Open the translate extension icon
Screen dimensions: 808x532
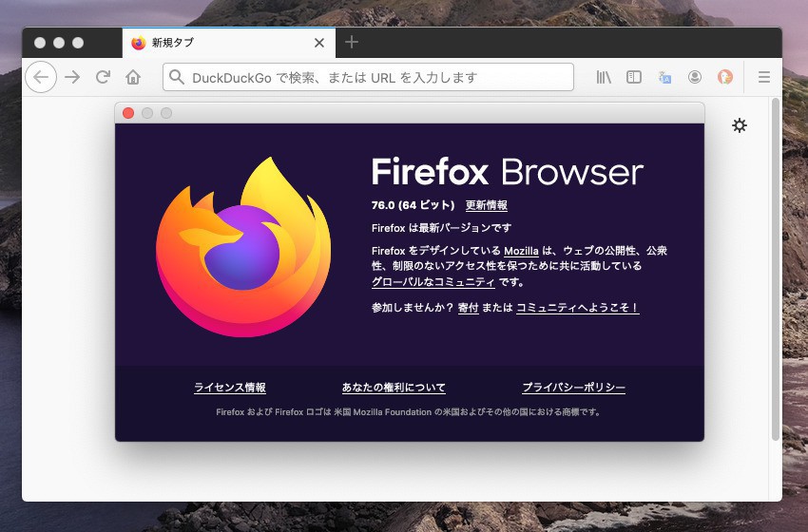664,77
